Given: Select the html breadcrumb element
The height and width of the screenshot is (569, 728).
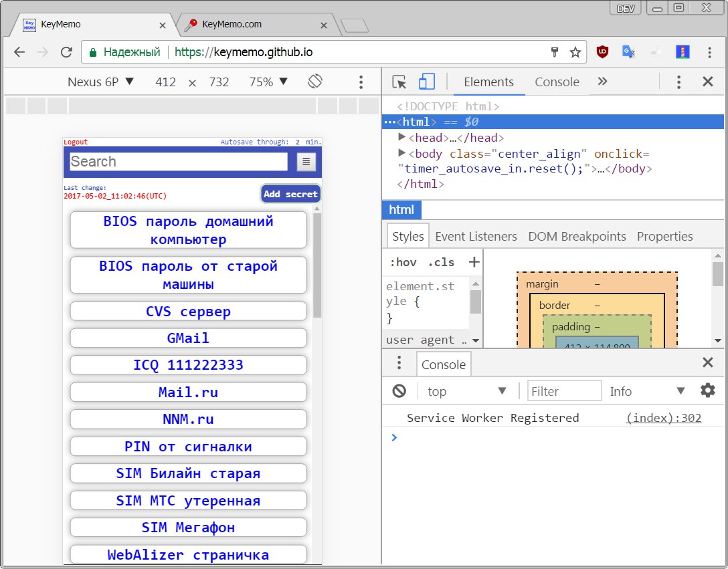Looking at the screenshot, I should [401, 210].
